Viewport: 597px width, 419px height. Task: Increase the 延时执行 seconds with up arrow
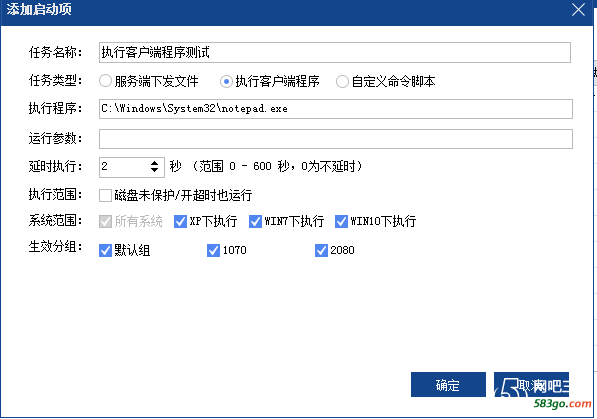[154, 163]
